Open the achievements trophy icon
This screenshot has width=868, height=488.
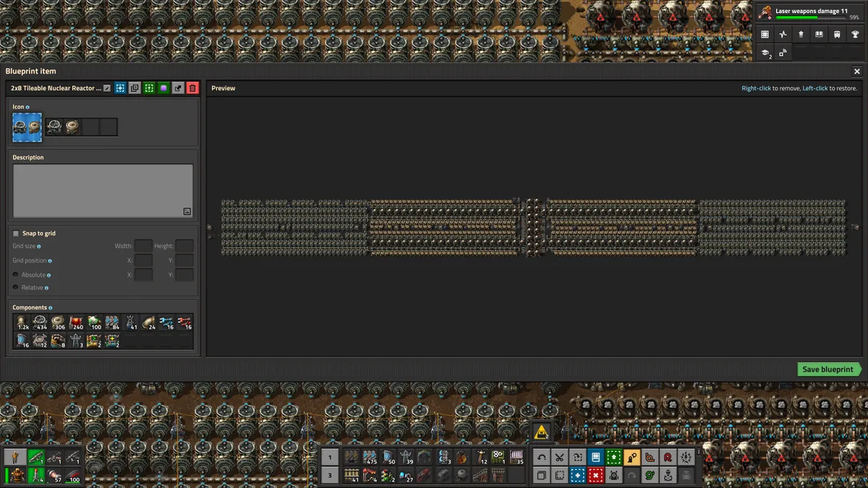856,35
